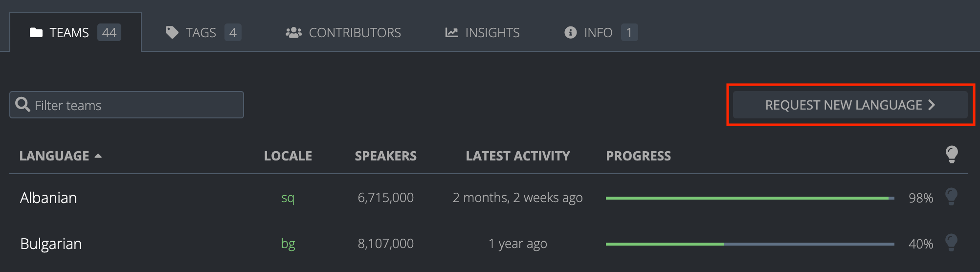Open the Bulgarian team link
Viewport: 980px width, 272px height.
51,244
